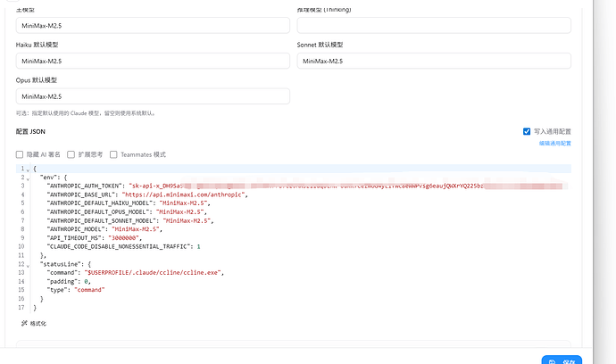Viewport: 616px width, 364px height.
Task: Click the "ANTHROPIC_MODEL" key on line 8
Action: 76,229
